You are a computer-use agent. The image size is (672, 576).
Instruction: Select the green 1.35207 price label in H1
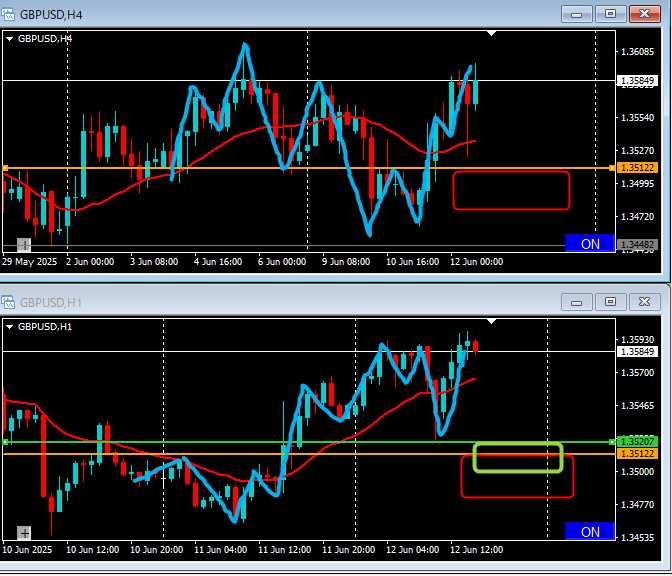pos(637,441)
